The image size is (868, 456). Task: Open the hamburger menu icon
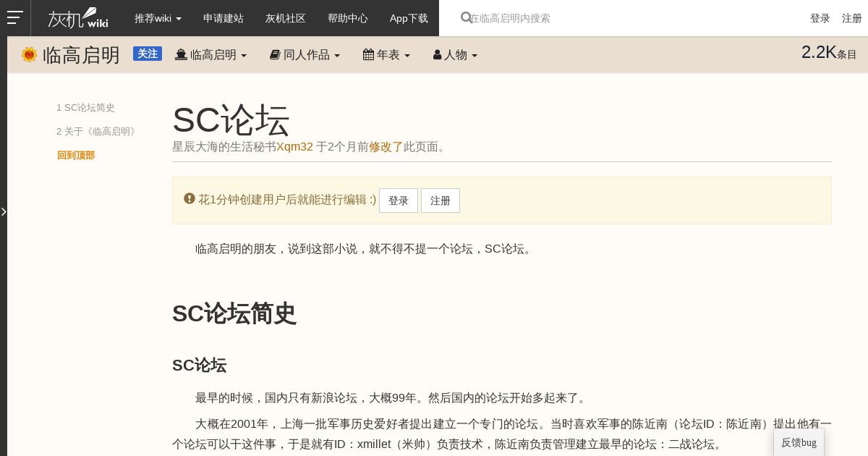click(x=14, y=18)
